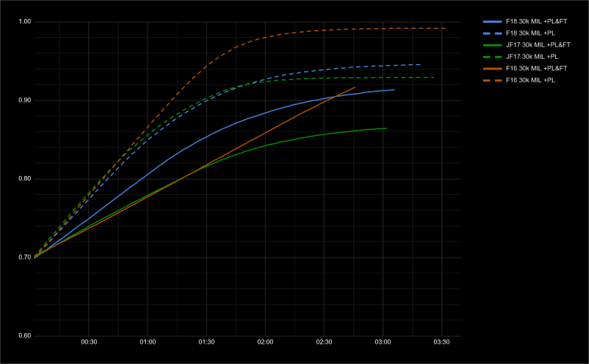
Task: Click the dashed orange F16 legend line swatch
Action: coord(492,80)
